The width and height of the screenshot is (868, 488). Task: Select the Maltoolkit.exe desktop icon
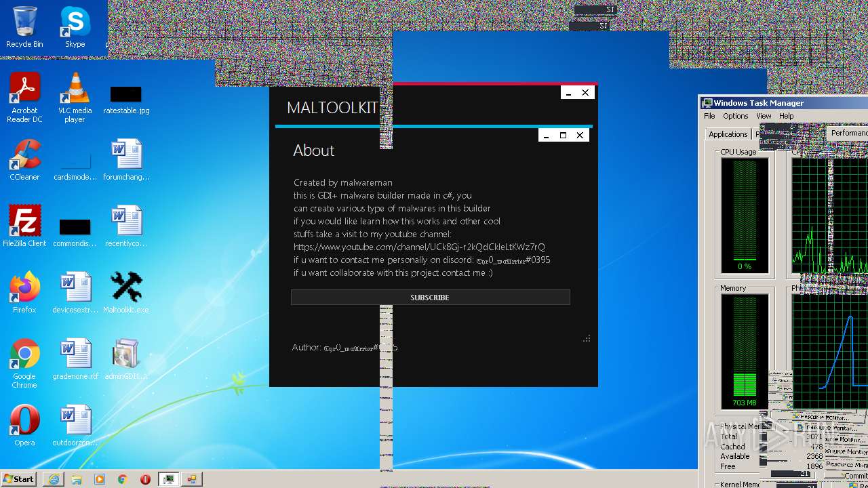[x=126, y=292]
